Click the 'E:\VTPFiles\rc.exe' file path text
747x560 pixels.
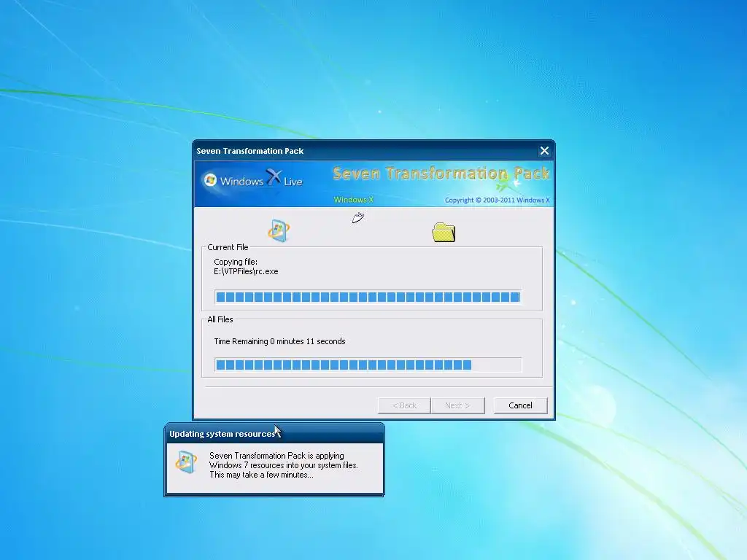246,271
